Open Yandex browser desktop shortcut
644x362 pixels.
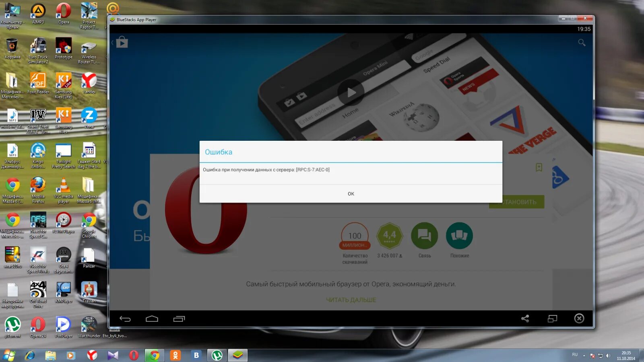coord(89,83)
